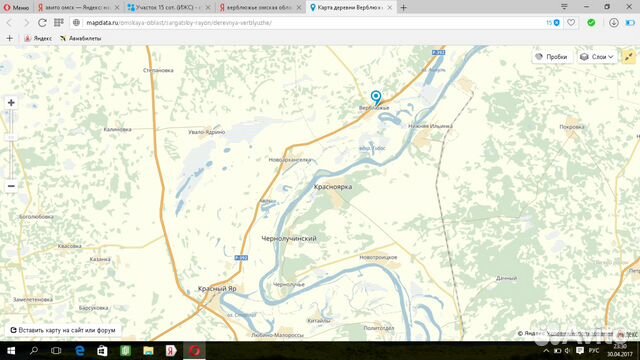Viewport: 640px width, 360px height.
Task: Click the Казанка map label
Action: (x=100, y=259)
